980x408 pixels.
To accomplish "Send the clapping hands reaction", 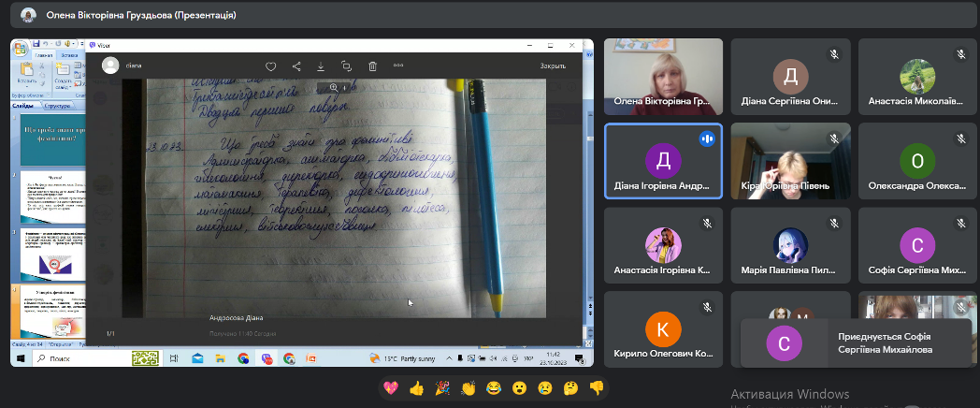I will pyautogui.click(x=468, y=386).
